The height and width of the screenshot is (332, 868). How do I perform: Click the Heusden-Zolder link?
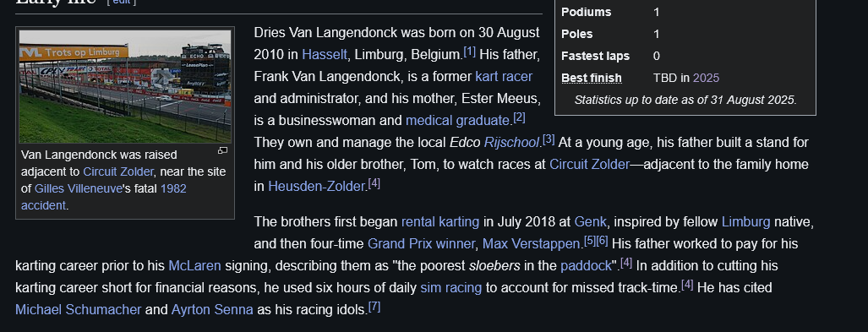coord(316,187)
